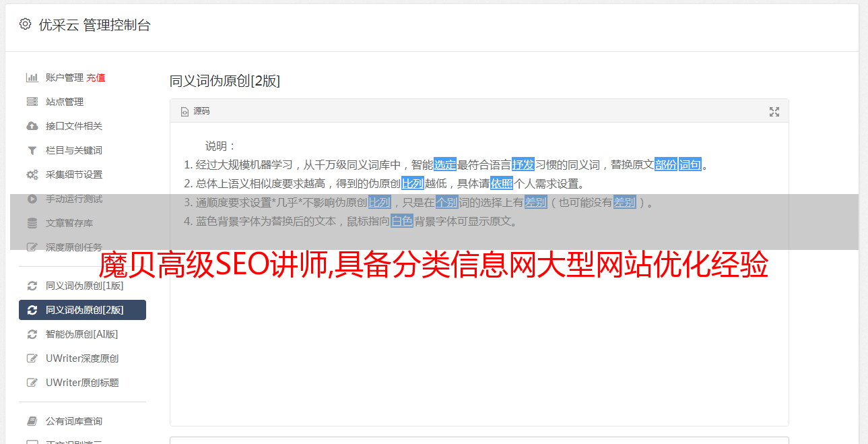Viewport: 868px width, 444px height.
Task: Click the server icon next to 站点管理
Action: coord(32,102)
